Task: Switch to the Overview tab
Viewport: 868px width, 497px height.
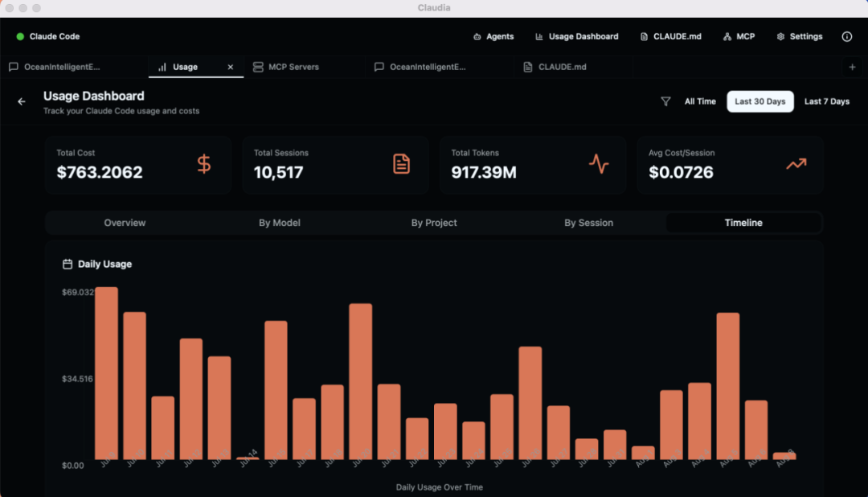Action: [125, 223]
